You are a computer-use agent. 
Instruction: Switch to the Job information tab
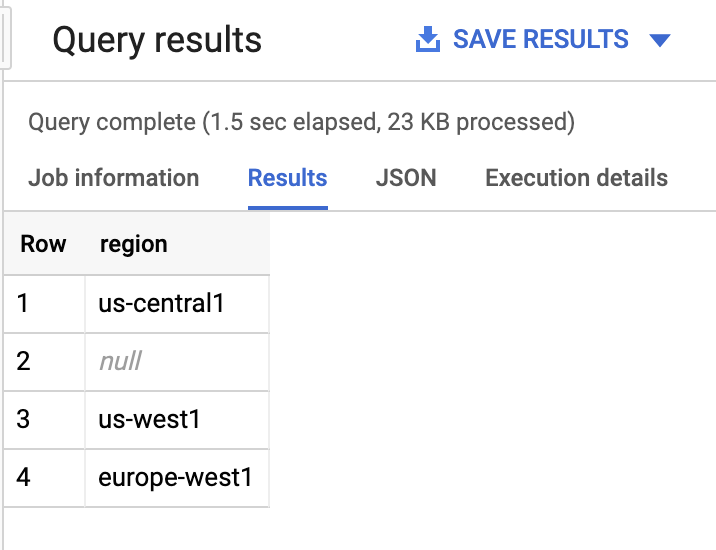[114, 178]
